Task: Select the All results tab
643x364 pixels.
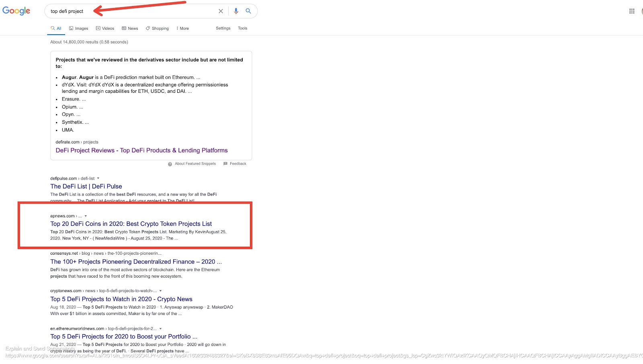Action: (x=56, y=29)
